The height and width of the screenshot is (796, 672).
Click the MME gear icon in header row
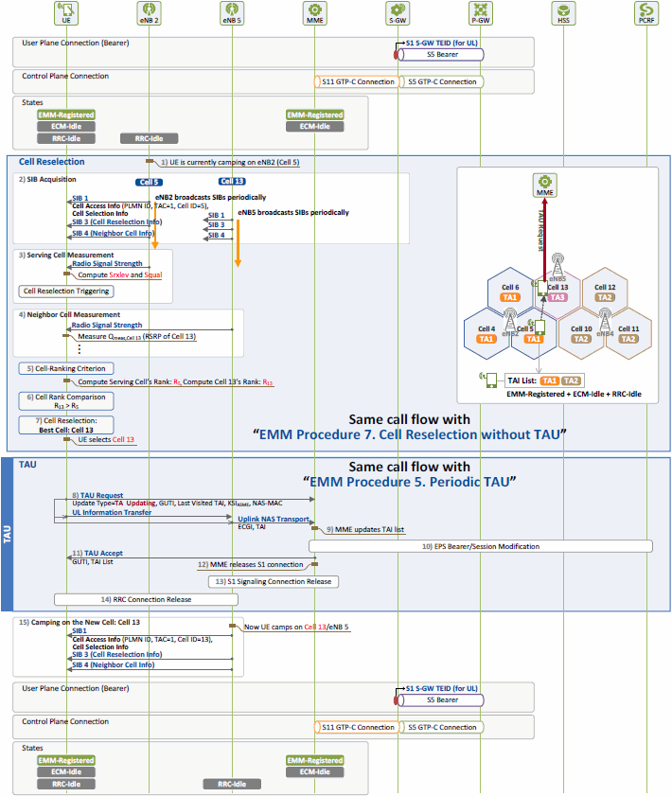[x=314, y=12]
